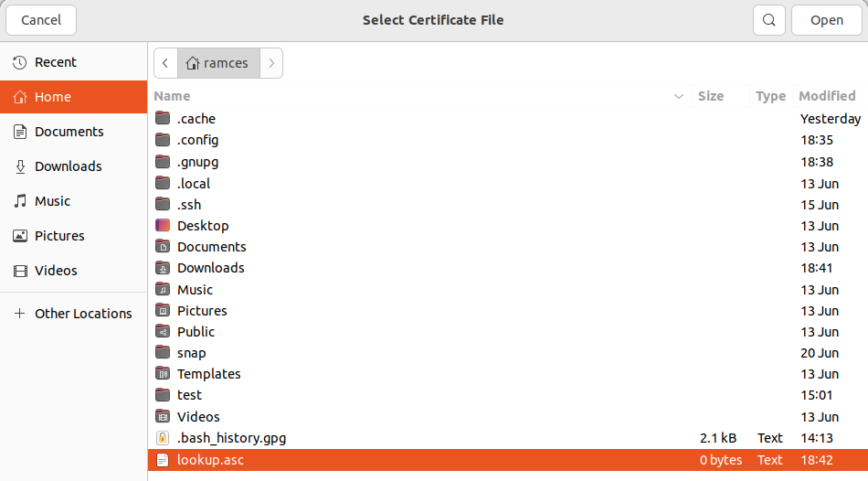Screen dimensions: 868x481
Task: Select the .bash_history.gpg file
Action: [x=508, y=438]
